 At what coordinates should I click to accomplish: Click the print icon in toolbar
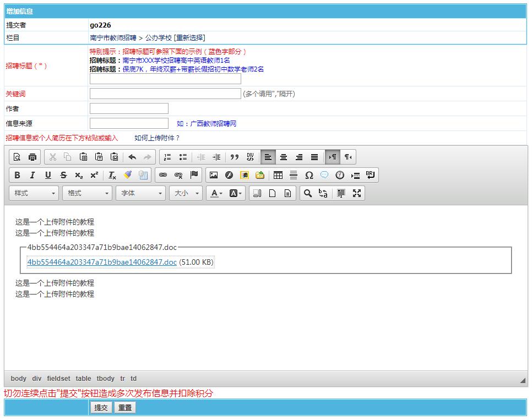tap(32, 157)
